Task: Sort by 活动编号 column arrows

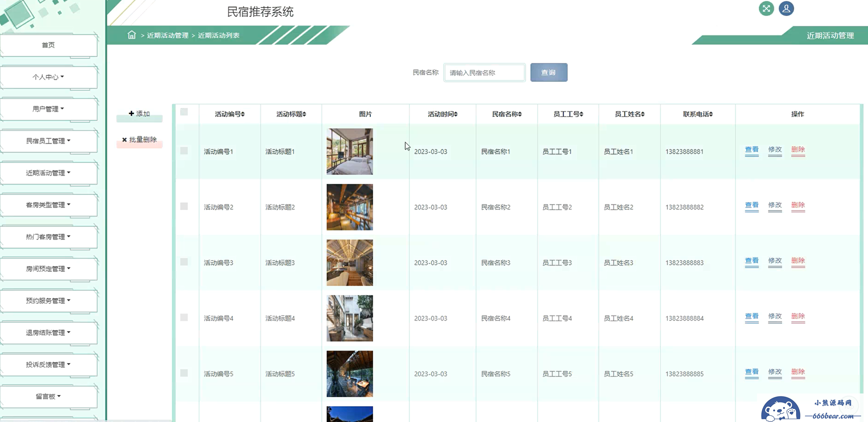Action: (x=243, y=114)
